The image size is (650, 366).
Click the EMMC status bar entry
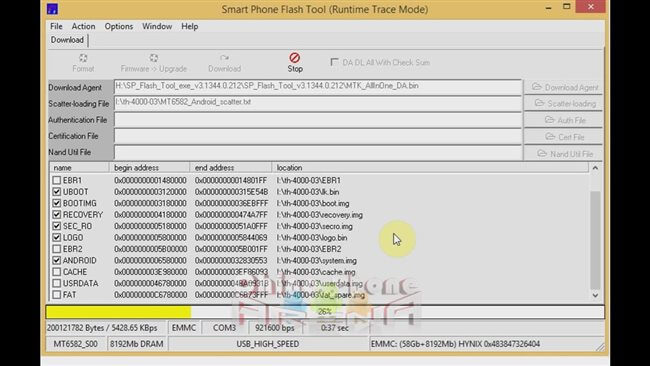(184, 328)
